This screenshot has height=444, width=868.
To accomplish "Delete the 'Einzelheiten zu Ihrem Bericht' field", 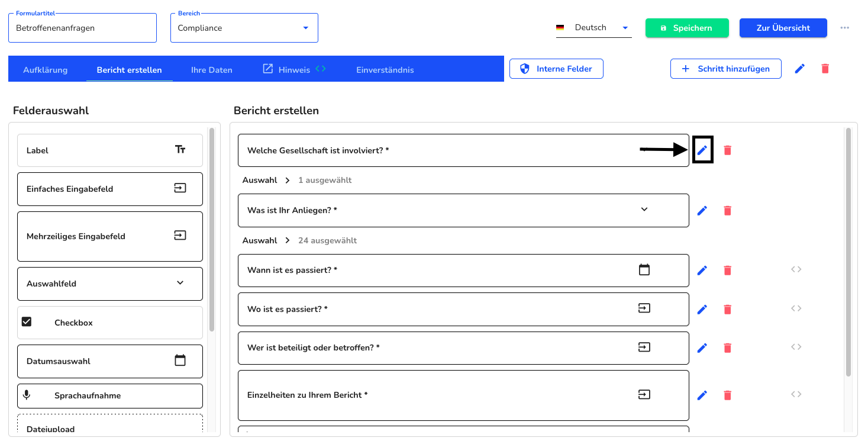I will (x=728, y=395).
